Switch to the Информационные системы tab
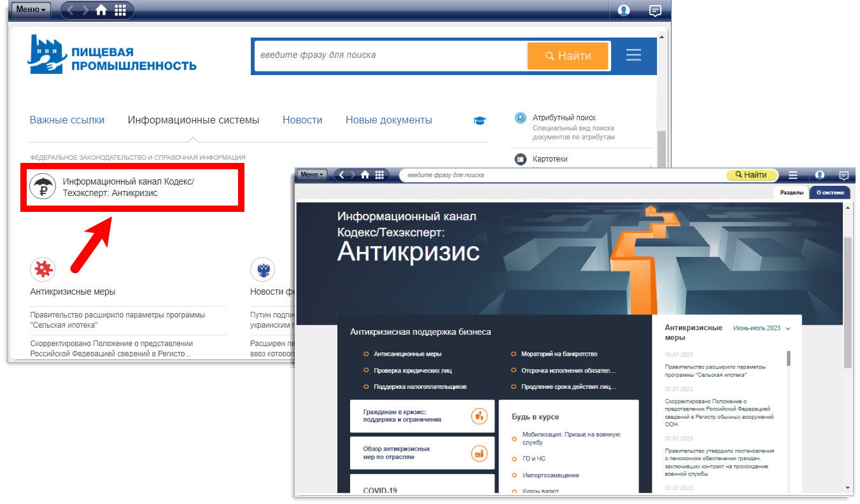 [194, 120]
